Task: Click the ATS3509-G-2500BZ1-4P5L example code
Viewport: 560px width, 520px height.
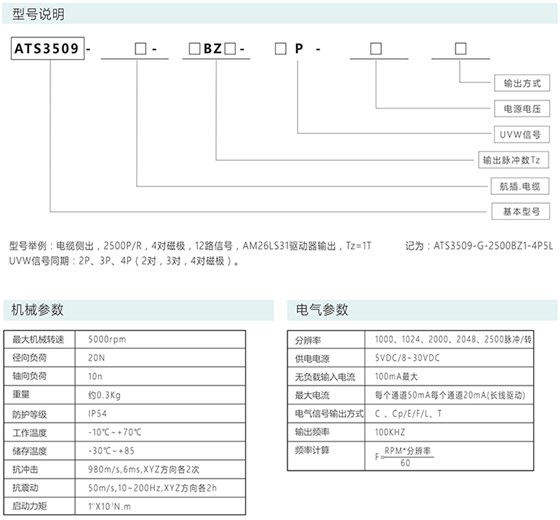Action: [x=493, y=246]
